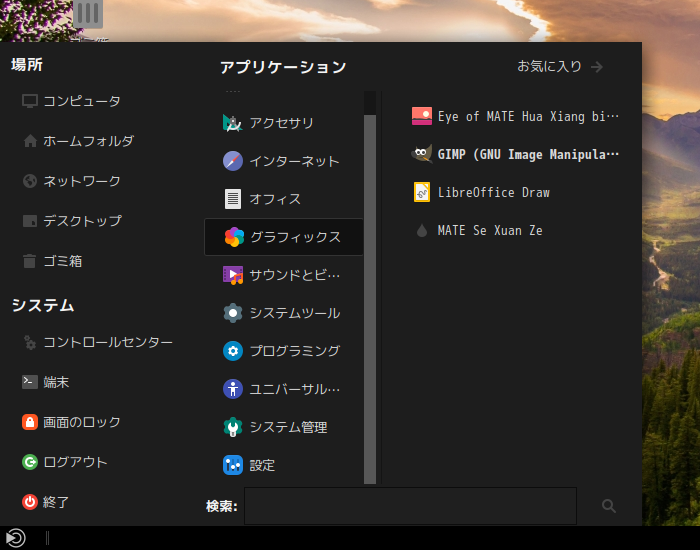Image resolution: width=700 pixels, height=550 pixels.
Task: Click the 設定 text
Action: pyautogui.click(x=262, y=465)
